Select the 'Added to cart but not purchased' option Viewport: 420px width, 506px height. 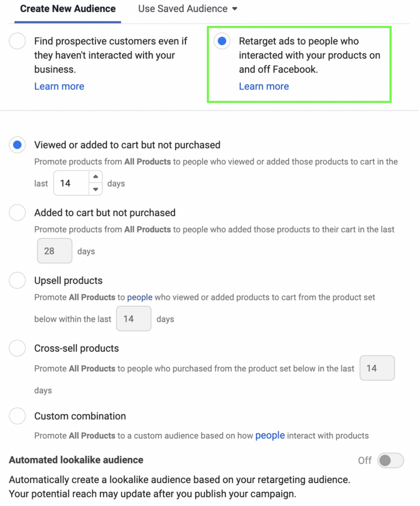click(17, 212)
